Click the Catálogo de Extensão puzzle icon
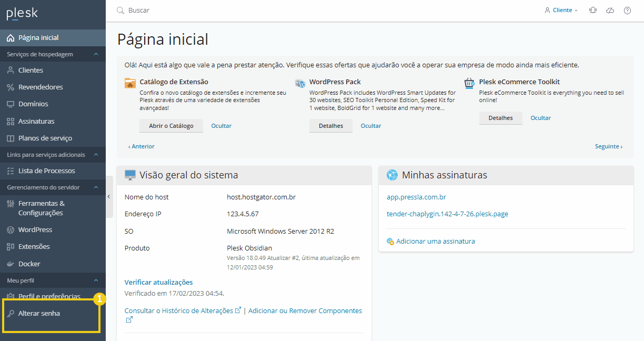 pyautogui.click(x=130, y=83)
